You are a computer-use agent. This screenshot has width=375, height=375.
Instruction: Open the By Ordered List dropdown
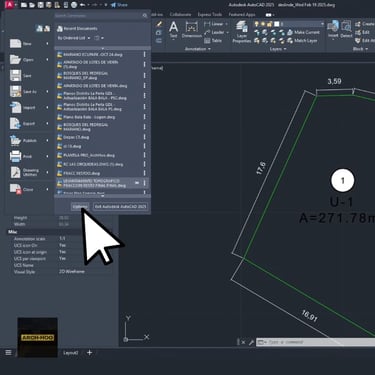(x=74, y=38)
